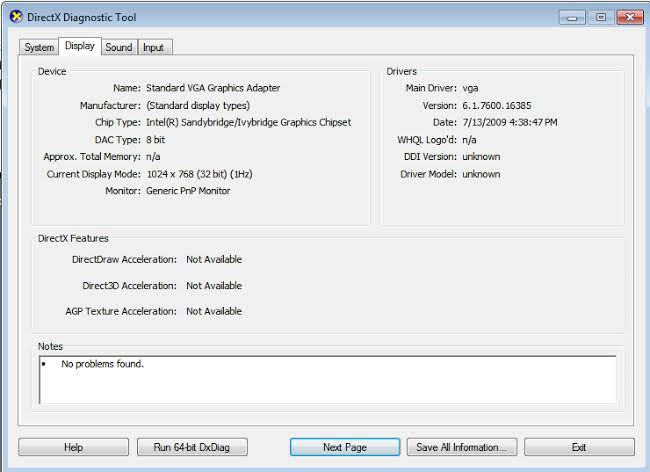The image size is (650, 472).
Task: Close the DirectX Diagnostic Tool window
Action: point(630,17)
